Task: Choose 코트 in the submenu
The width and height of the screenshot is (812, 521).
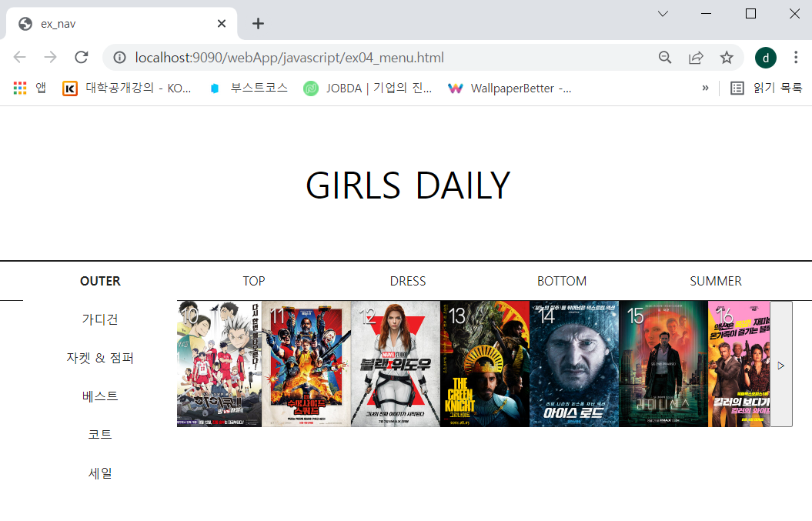Action: point(101,435)
